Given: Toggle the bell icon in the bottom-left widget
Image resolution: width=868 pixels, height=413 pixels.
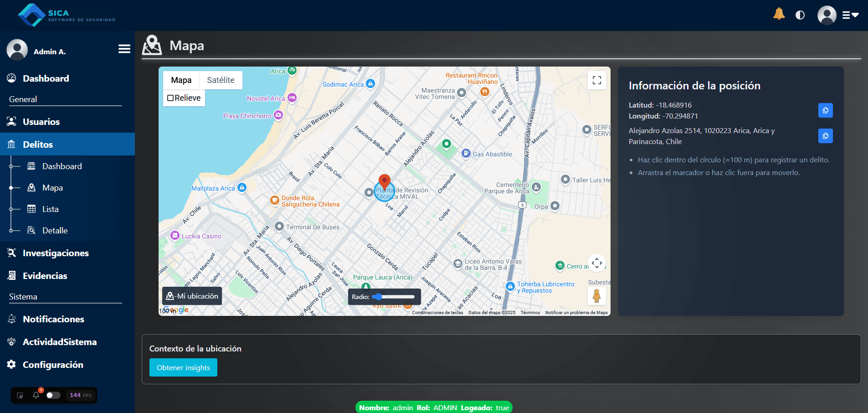Looking at the screenshot, I should click(x=36, y=395).
